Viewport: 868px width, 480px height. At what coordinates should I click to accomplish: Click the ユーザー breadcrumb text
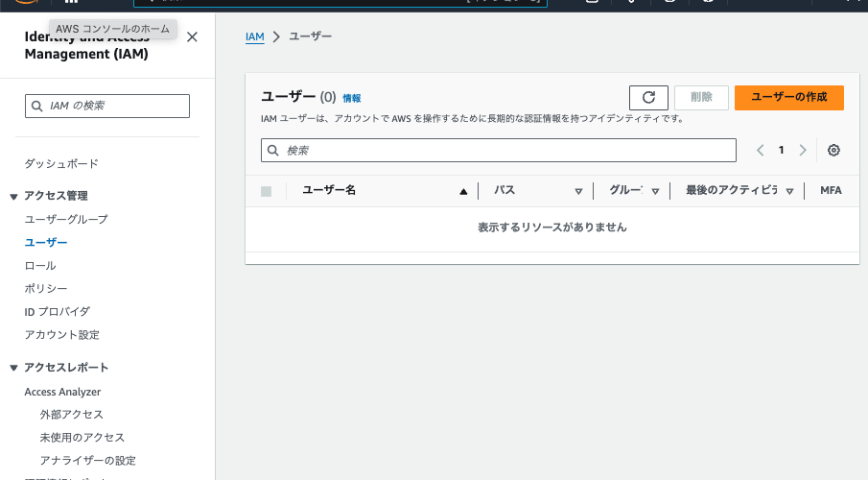pos(311,36)
